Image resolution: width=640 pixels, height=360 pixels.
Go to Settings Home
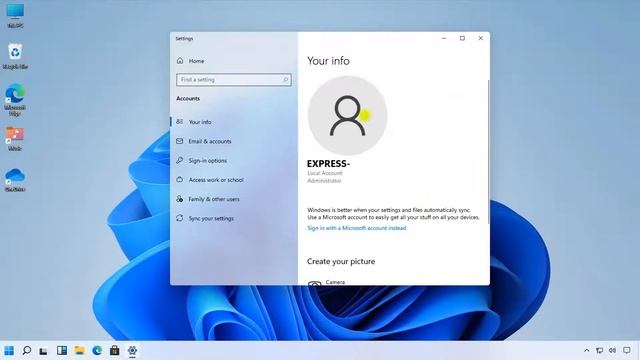(x=196, y=61)
